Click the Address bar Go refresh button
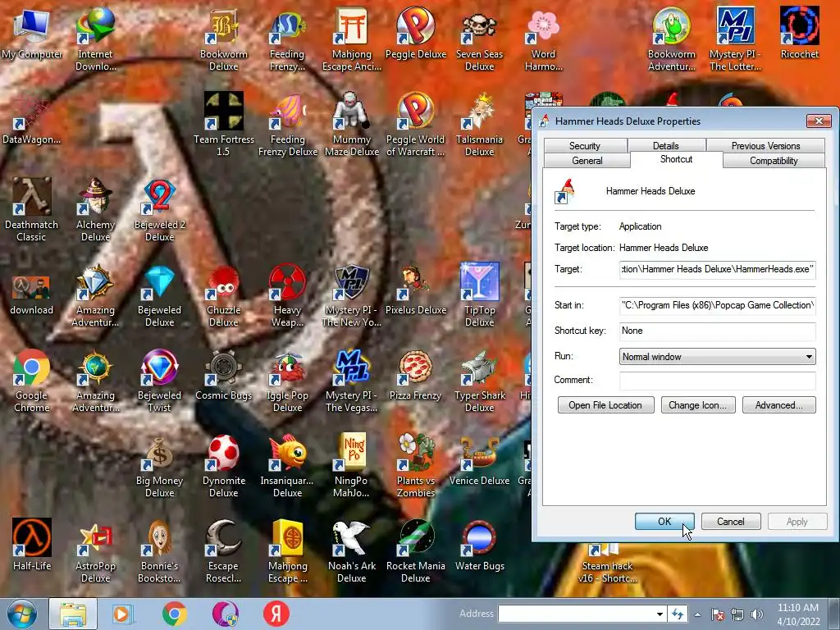Viewport: 840px width, 630px height. tap(678, 614)
